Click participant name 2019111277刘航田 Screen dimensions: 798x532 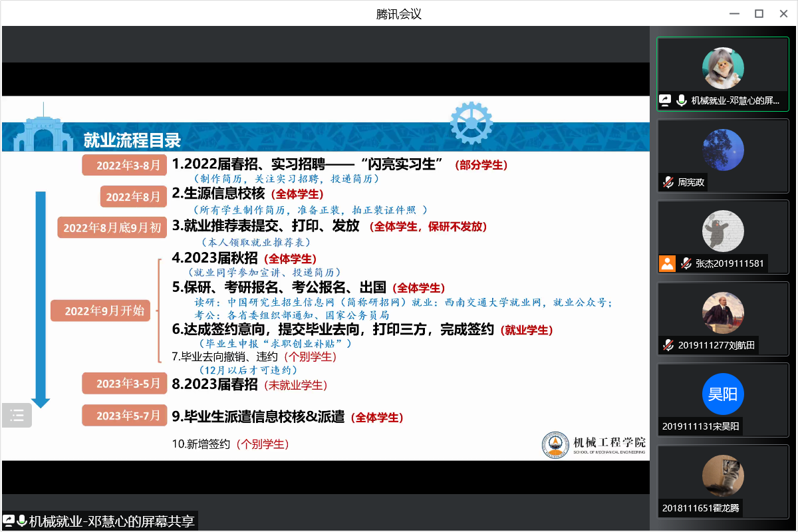716,345
